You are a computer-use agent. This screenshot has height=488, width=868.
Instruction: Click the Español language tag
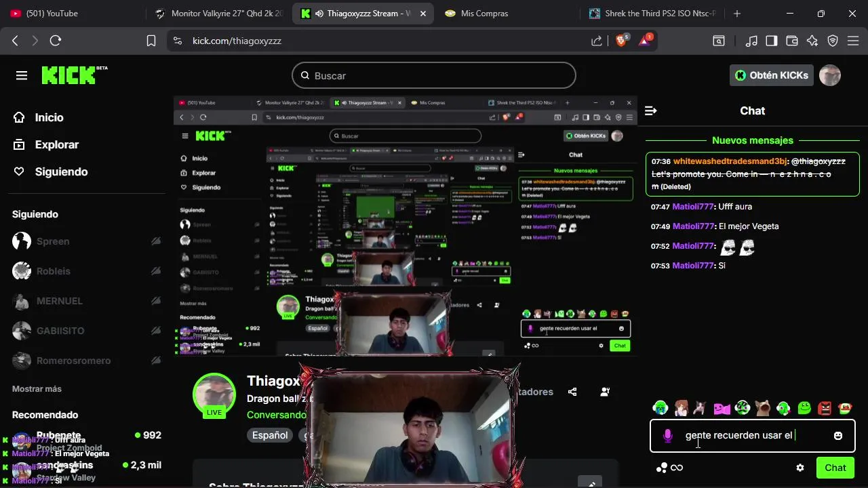click(x=270, y=435)
